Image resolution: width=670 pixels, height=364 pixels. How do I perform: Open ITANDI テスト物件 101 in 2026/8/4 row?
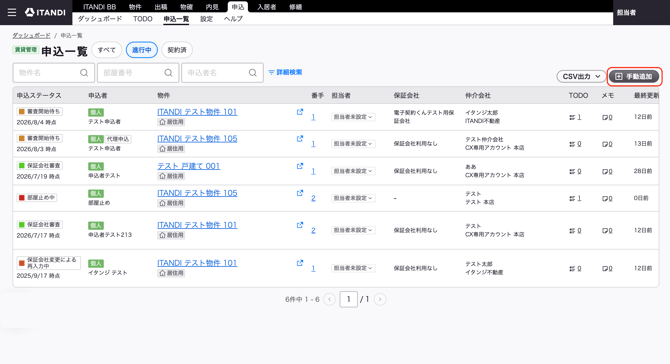197,112
